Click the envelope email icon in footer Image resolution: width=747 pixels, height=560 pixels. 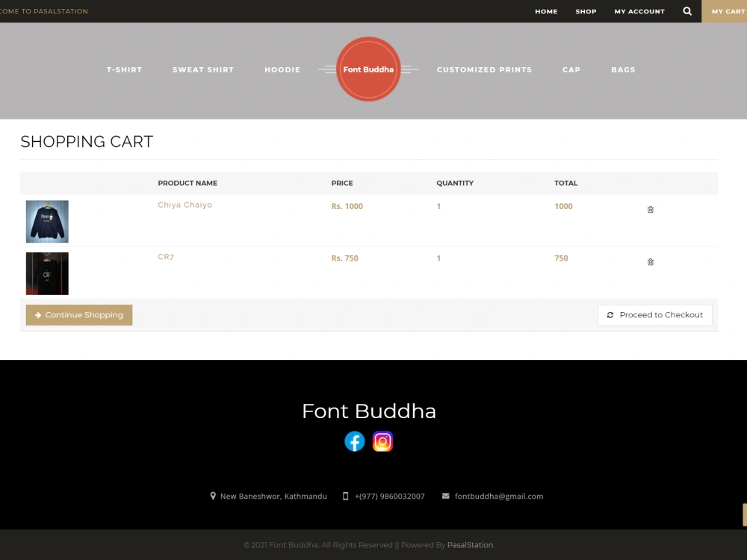pos(445,497)
